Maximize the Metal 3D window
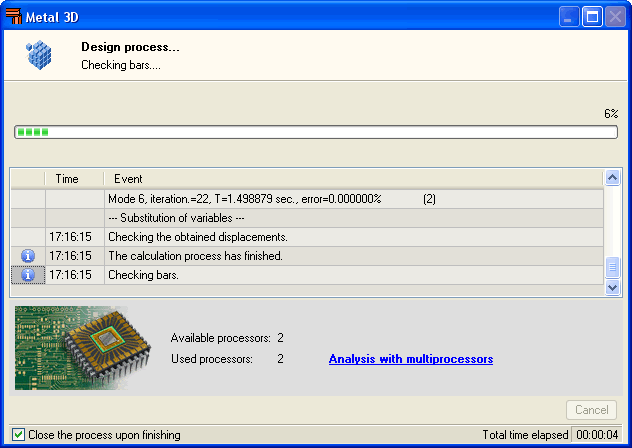Image resolution: width=632 pixels, height=448 pixels. pyautogui.click(x=592, y=17)
